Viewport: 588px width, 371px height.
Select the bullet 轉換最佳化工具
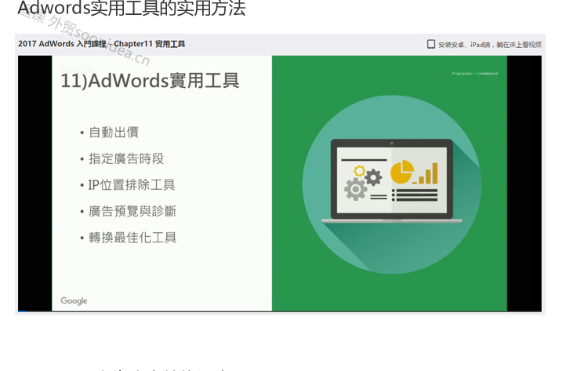click(x=132, y=238)
